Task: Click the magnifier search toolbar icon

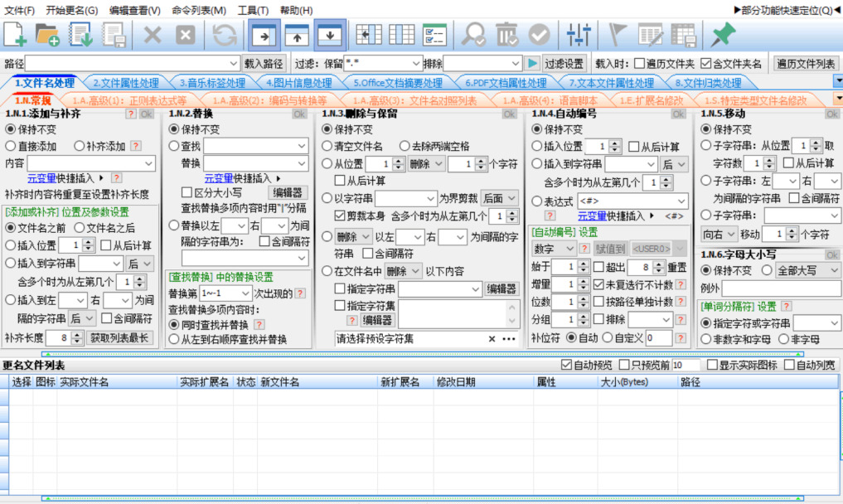Action: pos(474,35)
